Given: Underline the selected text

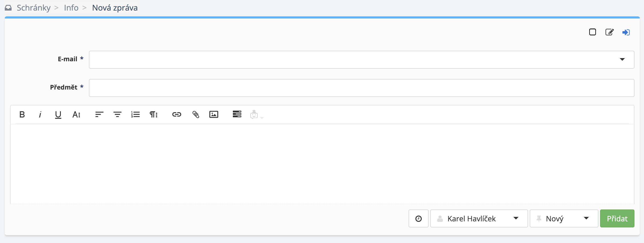Looking at the screenshot, I should point(58,115).
